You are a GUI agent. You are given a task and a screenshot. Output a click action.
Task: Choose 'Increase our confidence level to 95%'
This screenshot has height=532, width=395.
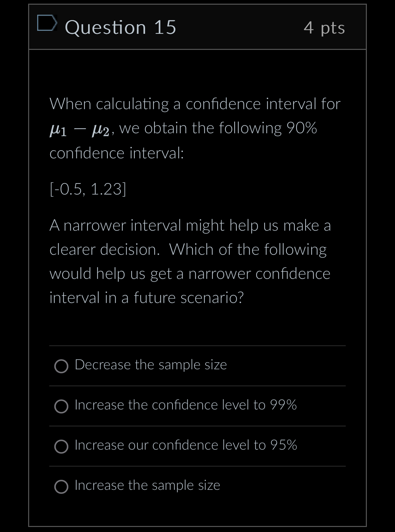185,445
